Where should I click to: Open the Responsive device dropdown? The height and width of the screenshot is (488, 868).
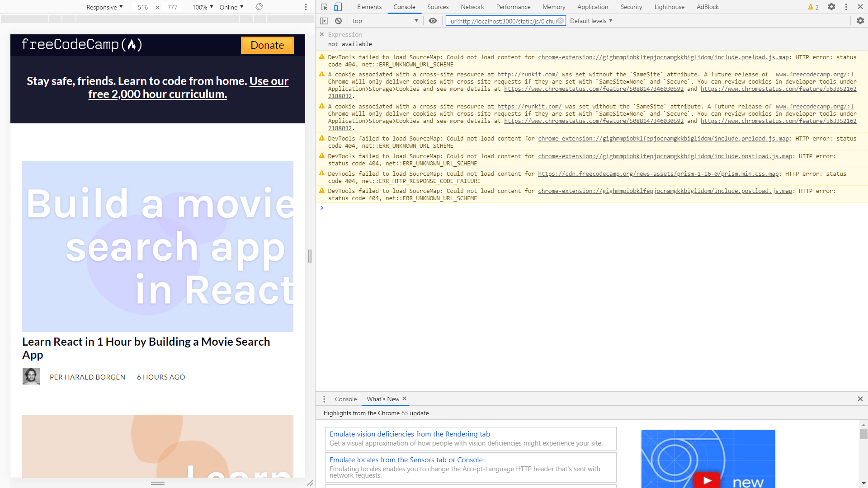(x=104, y=7)
